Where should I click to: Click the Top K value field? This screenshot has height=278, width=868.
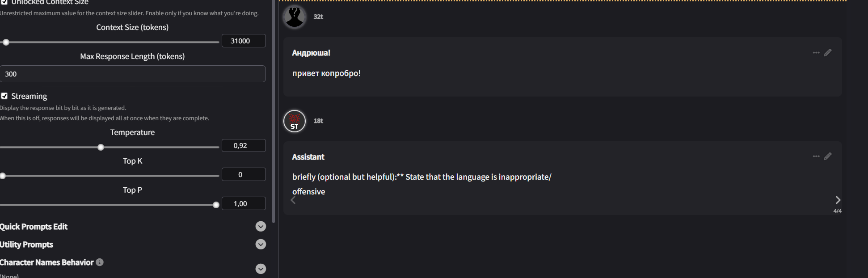(x=244, y=175)
